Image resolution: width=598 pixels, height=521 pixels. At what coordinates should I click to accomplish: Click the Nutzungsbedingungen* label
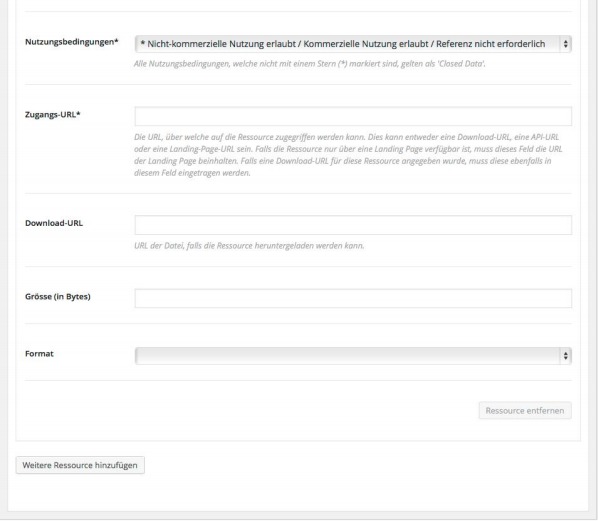72,42
